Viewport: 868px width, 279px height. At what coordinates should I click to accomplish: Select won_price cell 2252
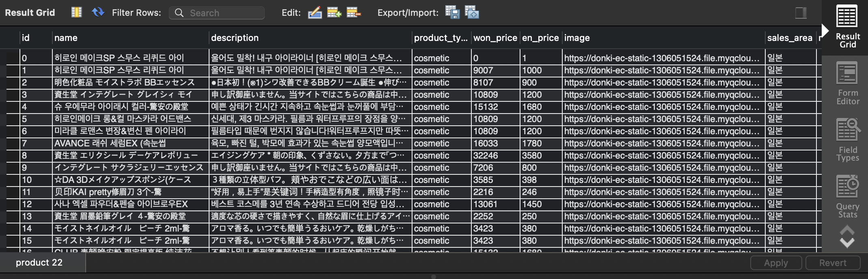[495, 216]
